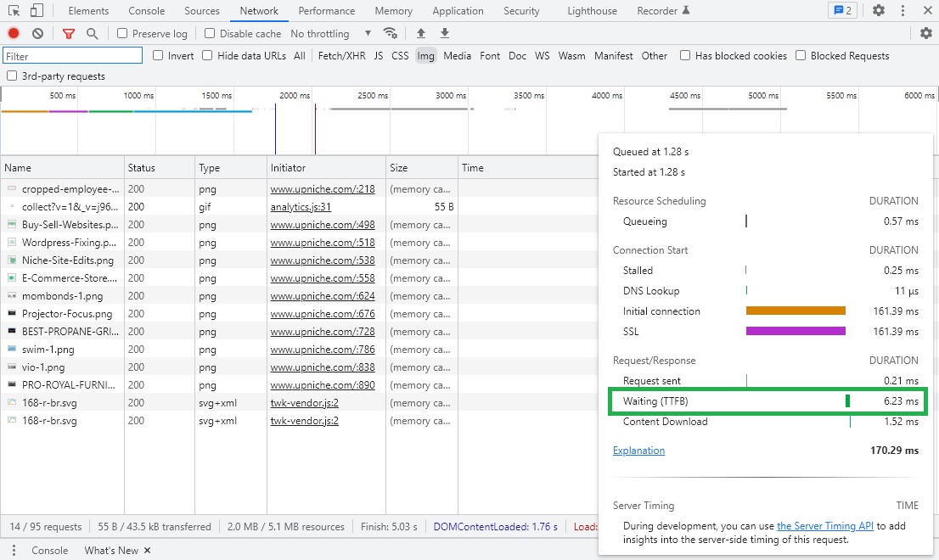939x560 pixels.
Task: Select the mombonds-1.png request row
Action: (300, 295)
